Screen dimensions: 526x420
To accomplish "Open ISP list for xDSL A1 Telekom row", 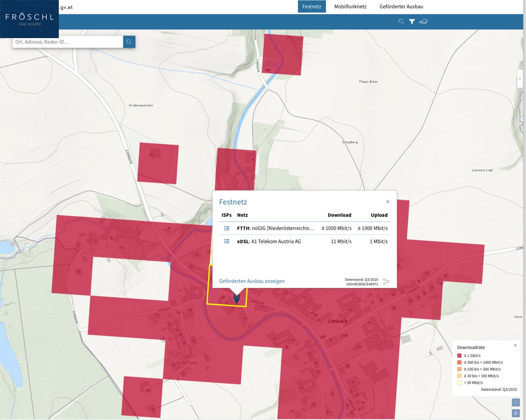I will [x=227, y=241].
